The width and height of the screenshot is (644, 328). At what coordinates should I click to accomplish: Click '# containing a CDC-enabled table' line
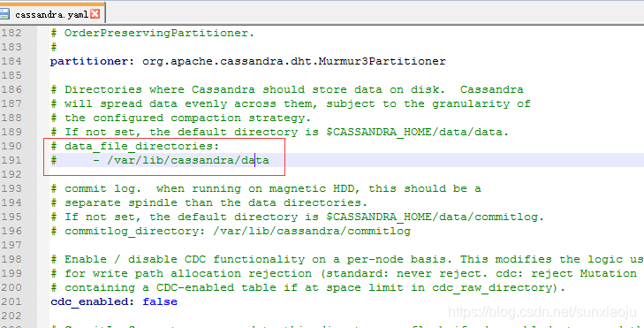[308, 287]
